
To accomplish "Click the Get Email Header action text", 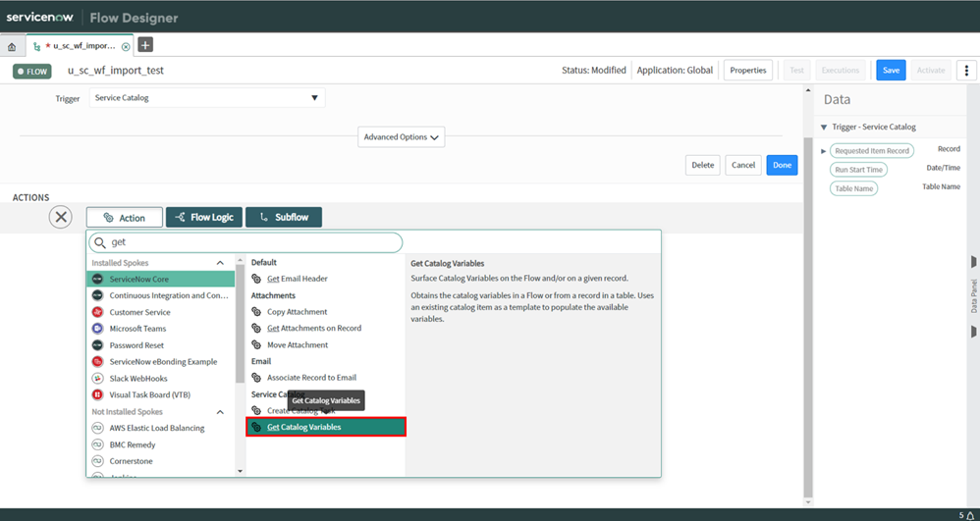I will point(298,279).
